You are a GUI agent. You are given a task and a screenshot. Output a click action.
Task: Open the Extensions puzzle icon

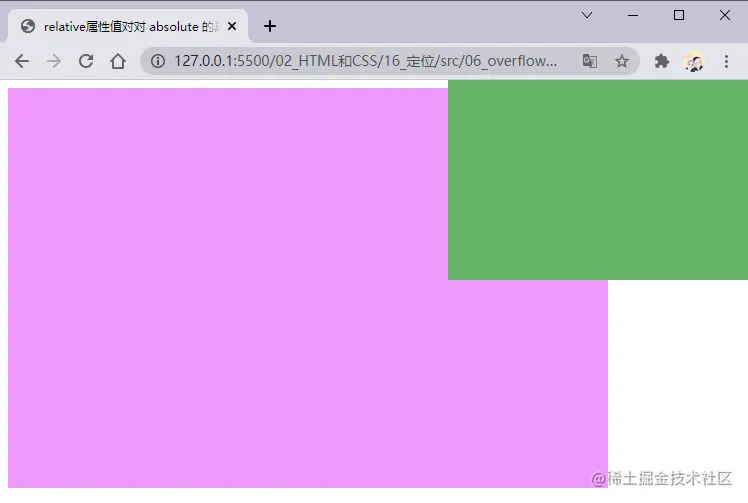click(x=662, y=61)
